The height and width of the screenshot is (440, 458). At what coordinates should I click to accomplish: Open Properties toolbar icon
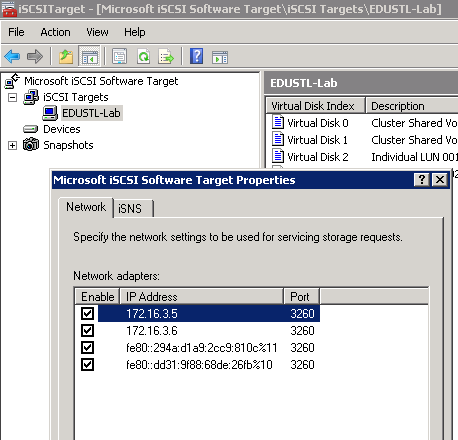click(x=119, y=56)
